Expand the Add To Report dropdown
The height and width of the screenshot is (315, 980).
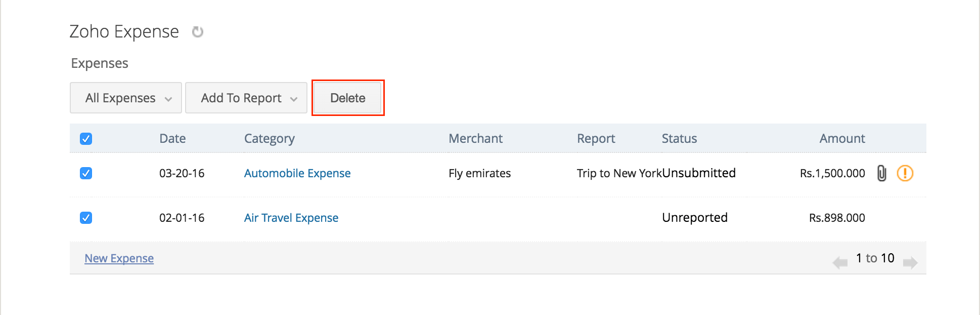(246, 98)
